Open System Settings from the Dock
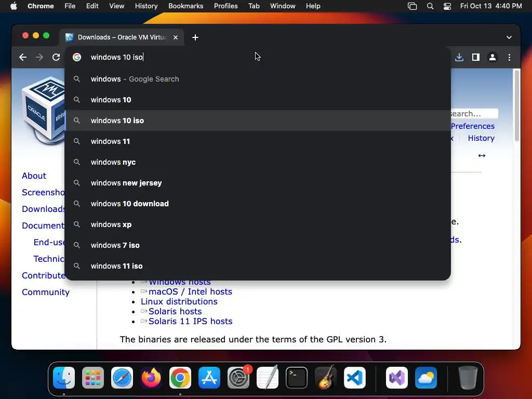Image resolution: width=532 pixels, height=399 pixels. point(238,378)
